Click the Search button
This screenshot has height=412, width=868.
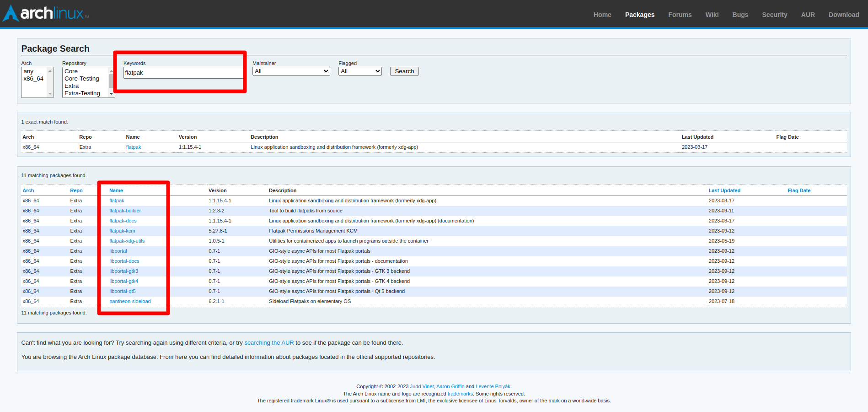404,71
